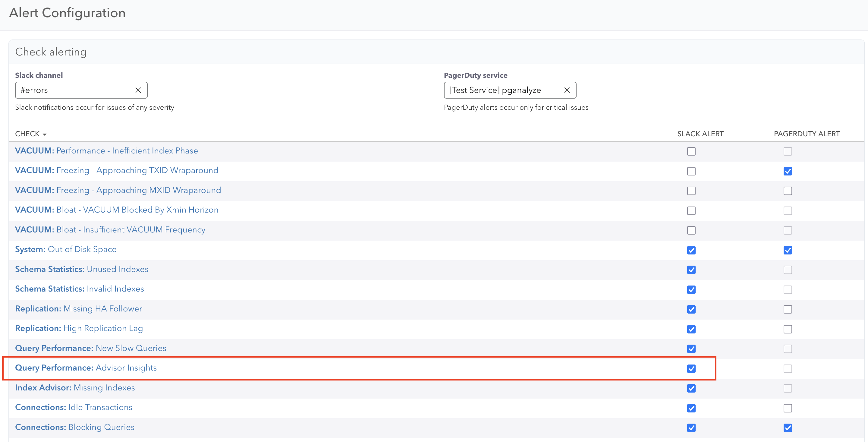The image size is (868, 442).
Task: Enable PagerDuty alert for Approaching MXID Wraparound
Action: (x=788, y=191)
